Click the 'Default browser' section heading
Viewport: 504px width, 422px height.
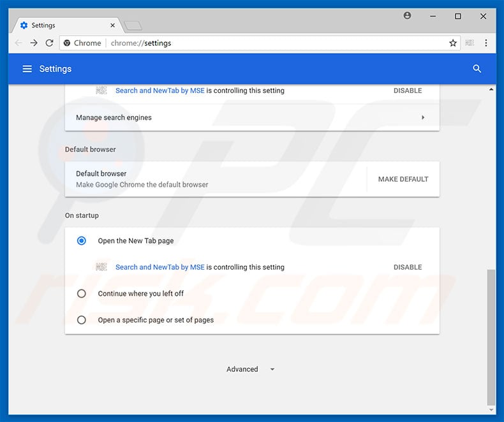pos(91,149)
